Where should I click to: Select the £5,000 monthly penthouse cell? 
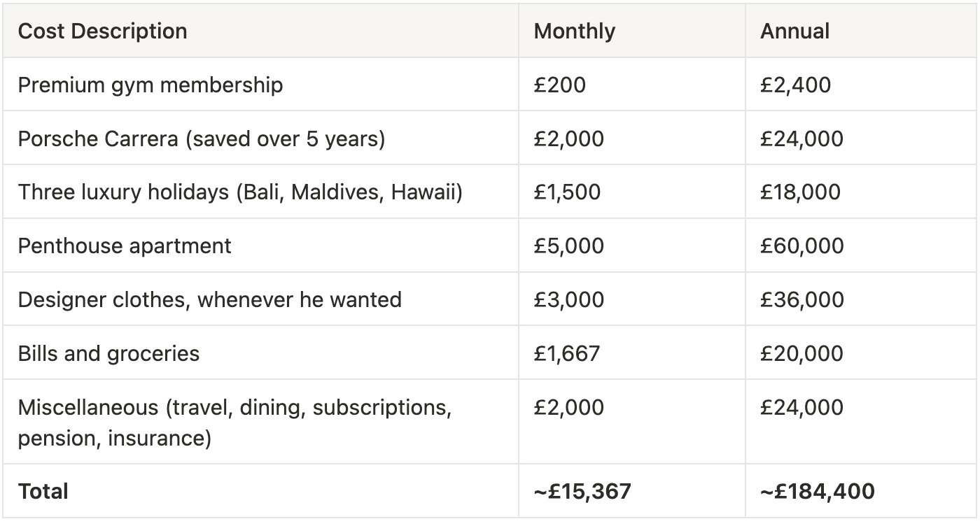click(632, 246)
